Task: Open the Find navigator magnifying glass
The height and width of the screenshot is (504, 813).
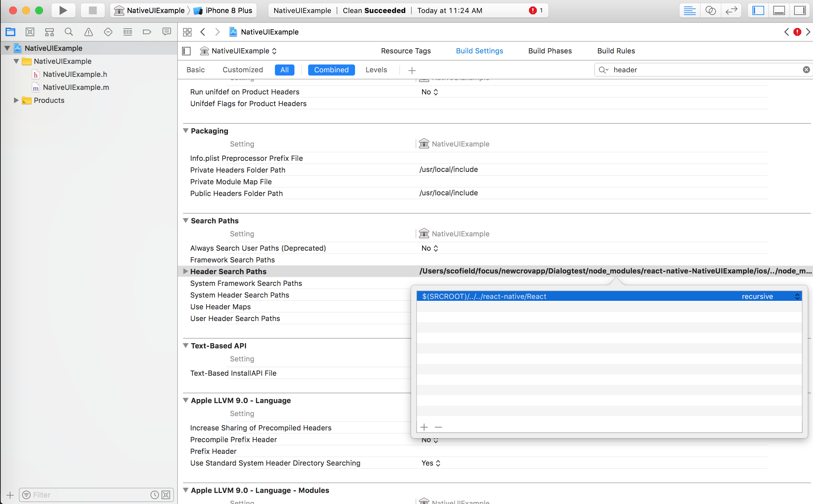Action: (69, 32)
